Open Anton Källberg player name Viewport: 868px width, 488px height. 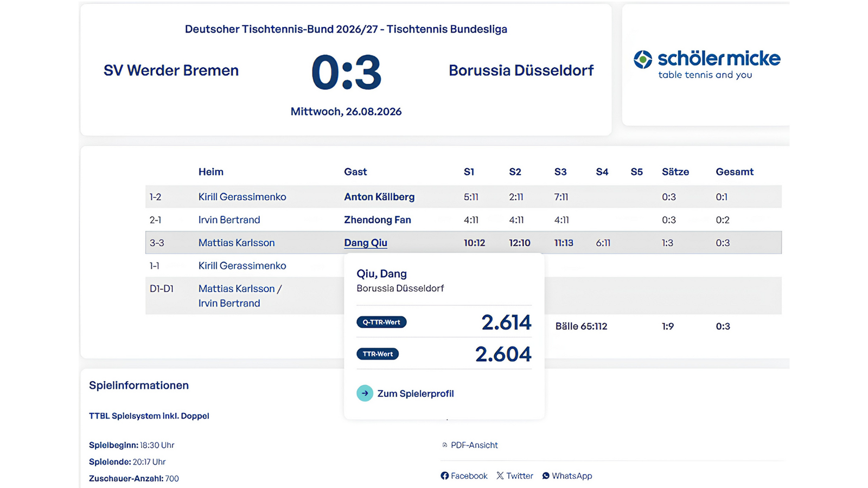coord(379,197)
